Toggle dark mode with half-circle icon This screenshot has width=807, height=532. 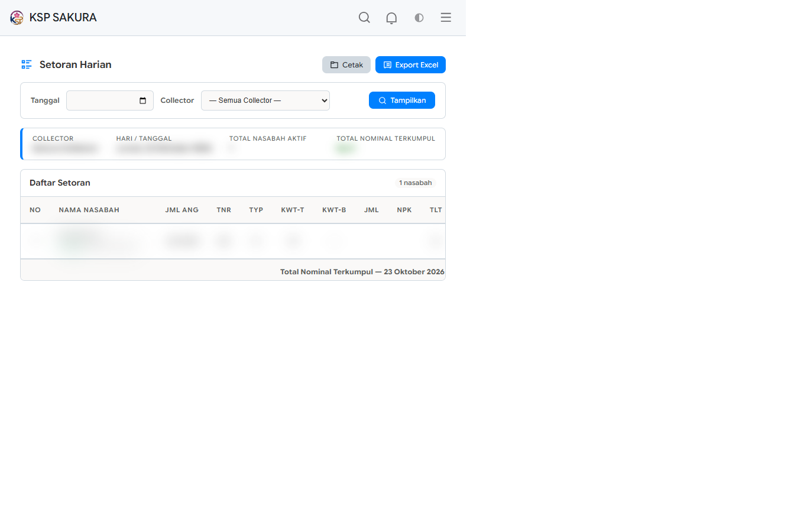pyautogui.click(x=419, y=18)
